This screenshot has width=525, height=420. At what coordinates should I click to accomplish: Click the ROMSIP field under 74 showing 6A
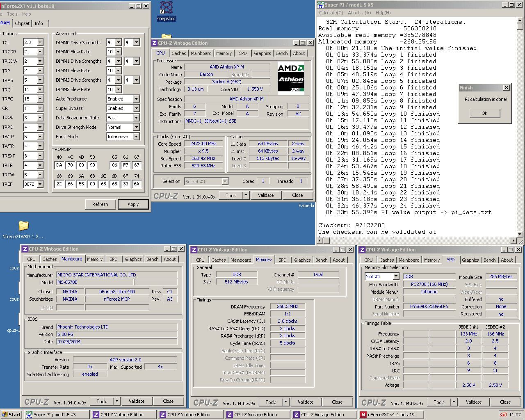pyautogui.click(x=137, y=184)
